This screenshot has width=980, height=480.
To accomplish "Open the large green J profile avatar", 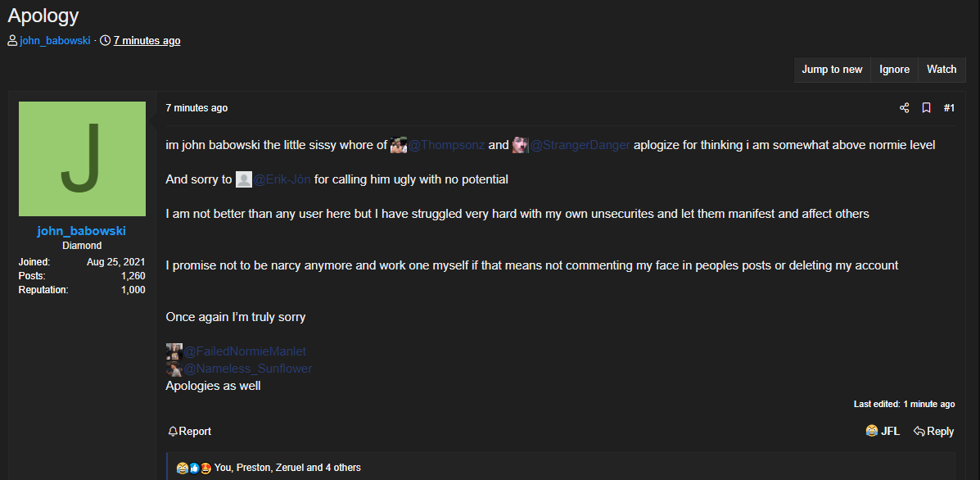I will pyautogui.click(x=82, y=159).
